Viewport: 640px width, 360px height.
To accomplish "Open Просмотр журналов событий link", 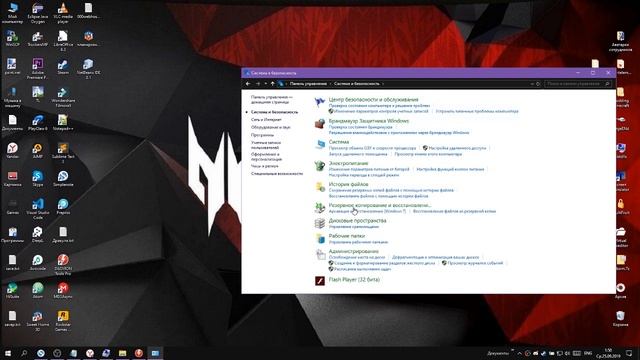I will click(475, 263).
